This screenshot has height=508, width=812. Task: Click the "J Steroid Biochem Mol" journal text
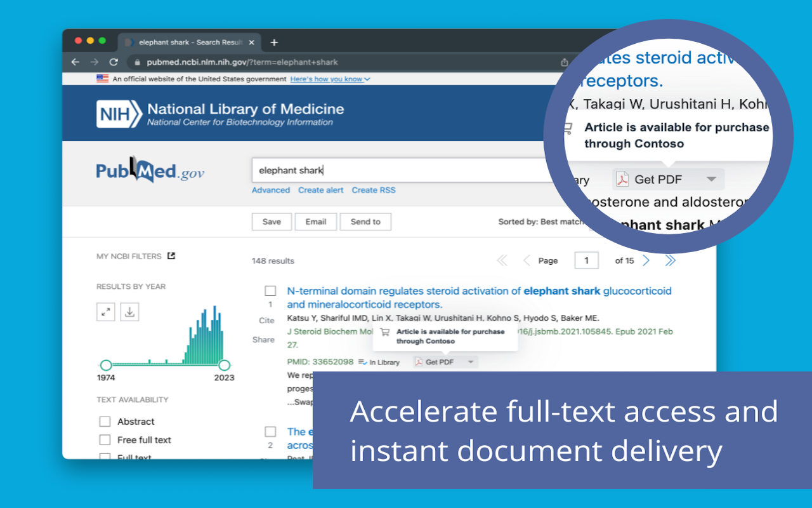click(331, 331)
